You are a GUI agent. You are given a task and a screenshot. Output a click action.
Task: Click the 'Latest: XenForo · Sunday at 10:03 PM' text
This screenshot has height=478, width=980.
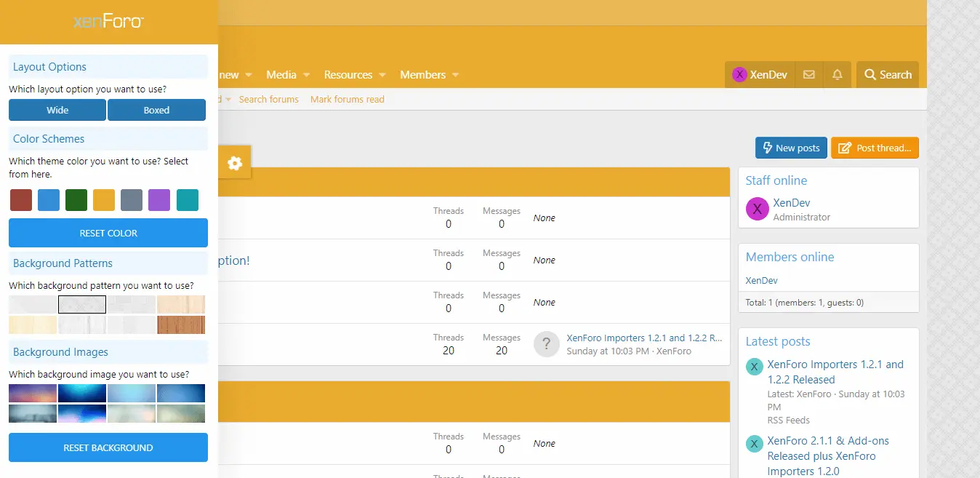tap(836, 400)
